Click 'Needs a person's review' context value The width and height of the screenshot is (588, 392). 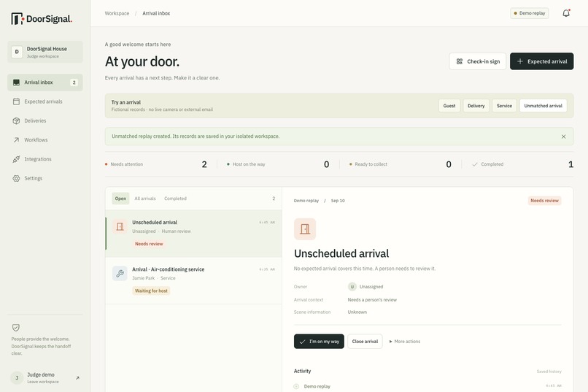pyautogui.click(x=372, y=300)
